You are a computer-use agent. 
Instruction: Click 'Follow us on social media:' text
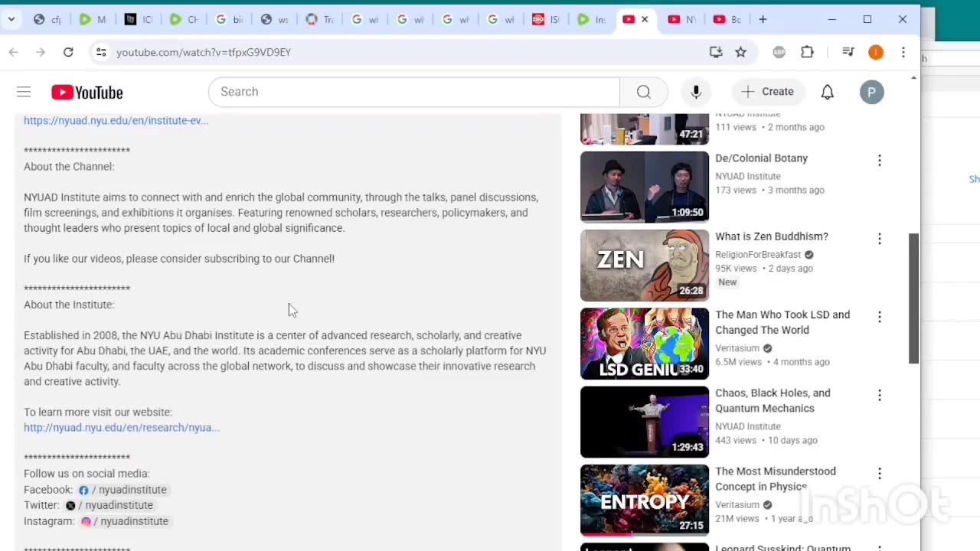tap(87, 474)
